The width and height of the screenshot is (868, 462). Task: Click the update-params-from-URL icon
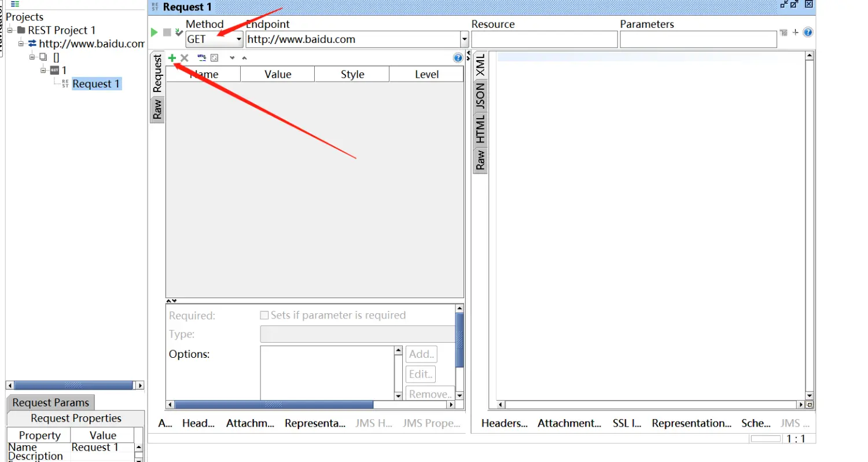[x=201, y=57]
